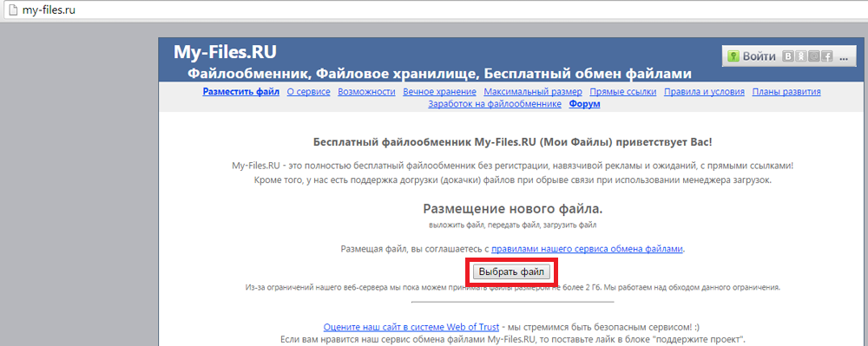Open Планы развития page

click(x=786, y=92)
